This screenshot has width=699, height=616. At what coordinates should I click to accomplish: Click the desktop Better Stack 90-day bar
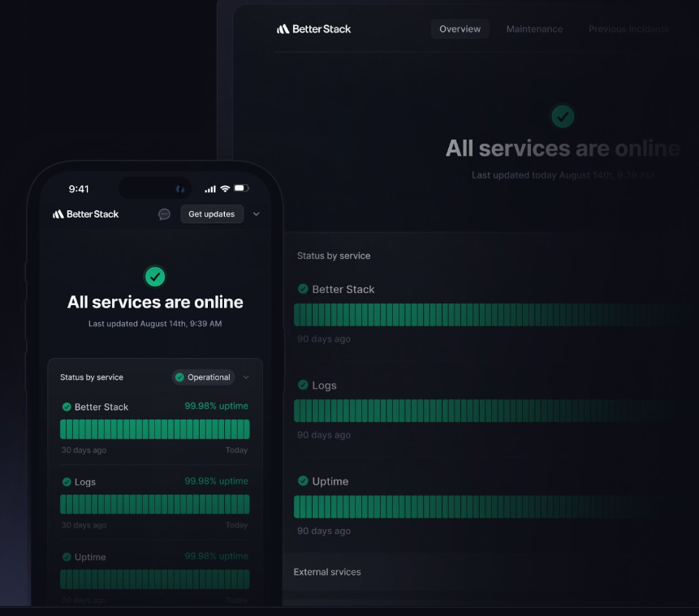486,315
